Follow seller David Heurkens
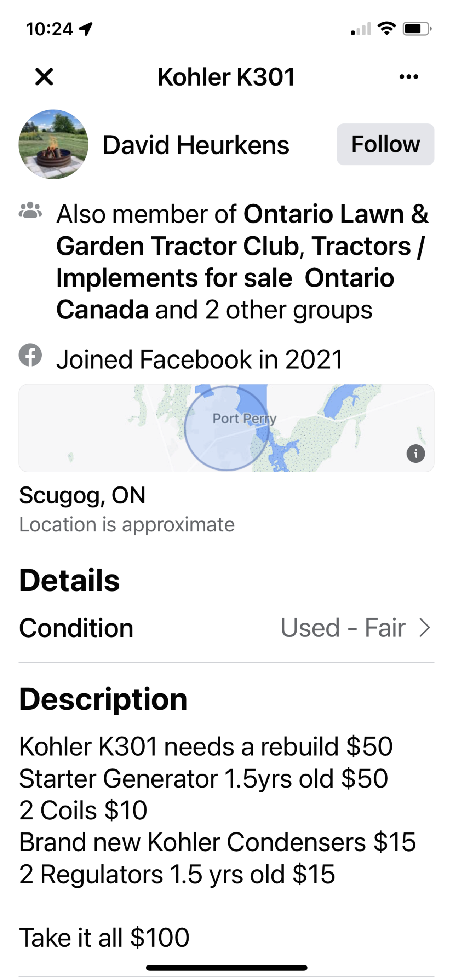The height and width of the screenshot is (980, 453). pyautogui.click(x=385, y=145)
